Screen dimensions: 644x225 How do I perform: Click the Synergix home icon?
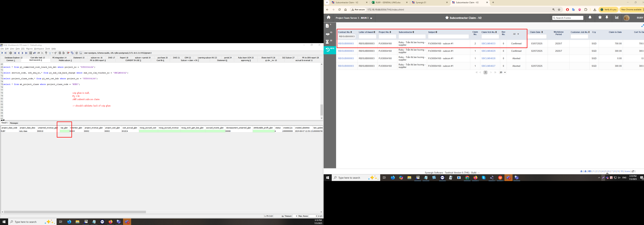(328, 17)
